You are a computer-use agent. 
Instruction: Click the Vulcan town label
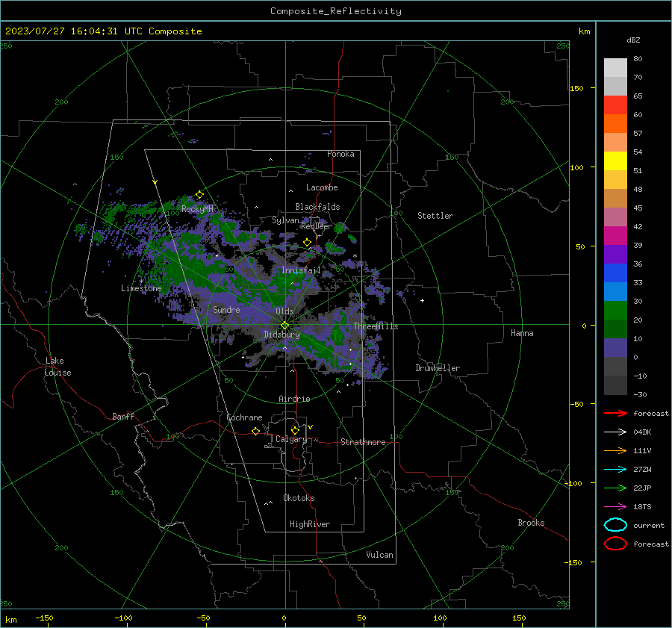(379, 555)
